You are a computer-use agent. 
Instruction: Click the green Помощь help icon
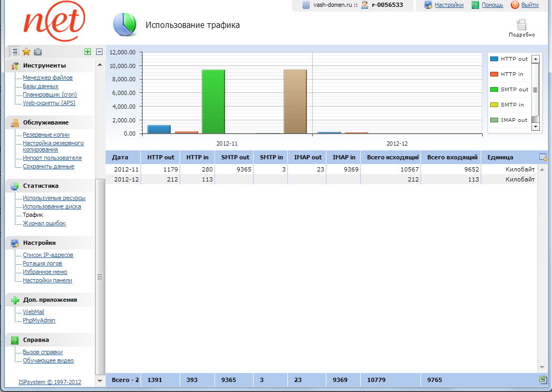coord(475,5)
